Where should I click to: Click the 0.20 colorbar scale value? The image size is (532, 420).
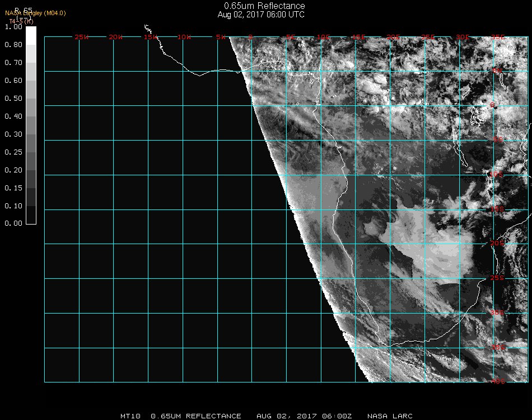coord(13,170)
